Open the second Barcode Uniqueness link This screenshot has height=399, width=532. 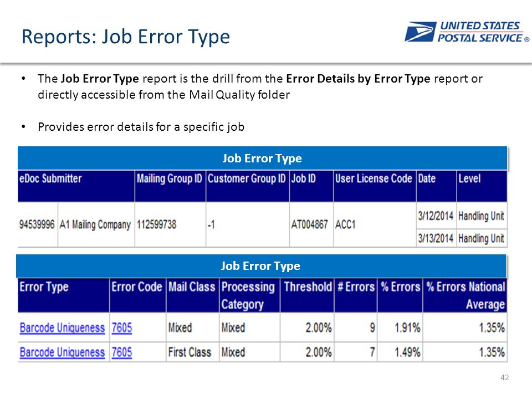(62, 352)
